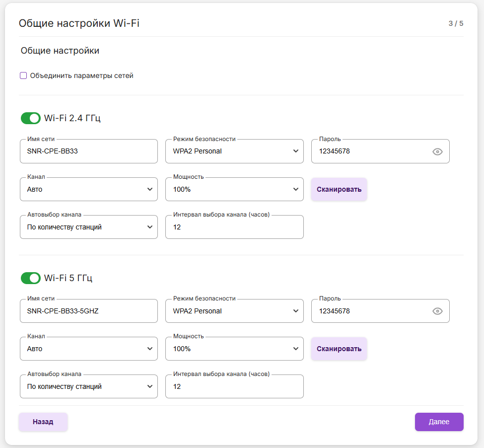Open the 2.4 ГГц Мощность dropdown
The height and width of the screenshot is (448, 484).
pyautogui.click(x=234, y=189)
